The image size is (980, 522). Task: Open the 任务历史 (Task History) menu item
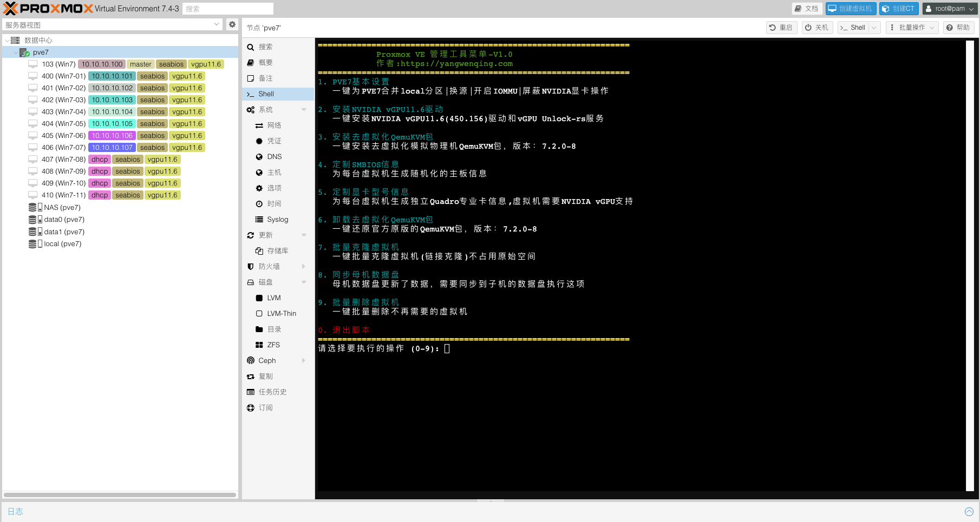click(272, 392)
